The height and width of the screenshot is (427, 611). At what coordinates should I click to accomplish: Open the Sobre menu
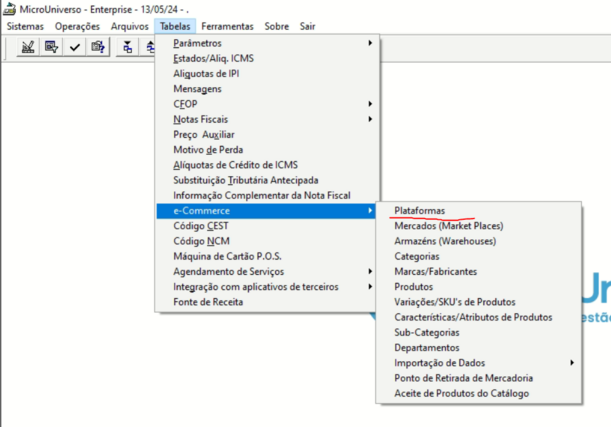277,26
